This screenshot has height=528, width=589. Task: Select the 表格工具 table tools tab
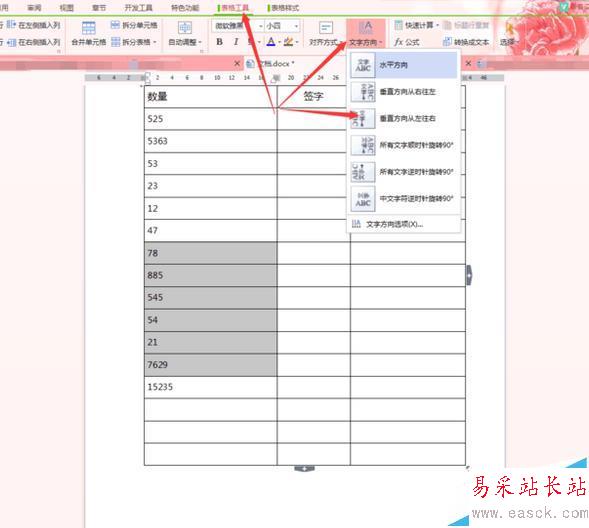click(233, 8)
